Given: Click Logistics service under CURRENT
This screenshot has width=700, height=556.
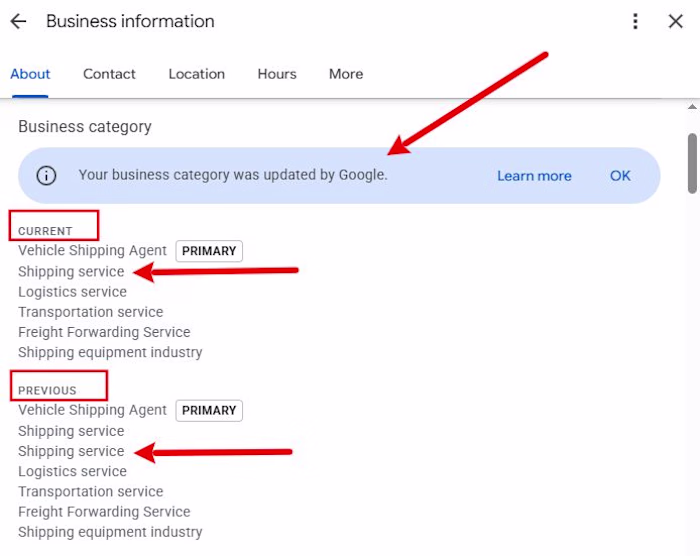Looking at the screenshot, I should click(72, 292).
